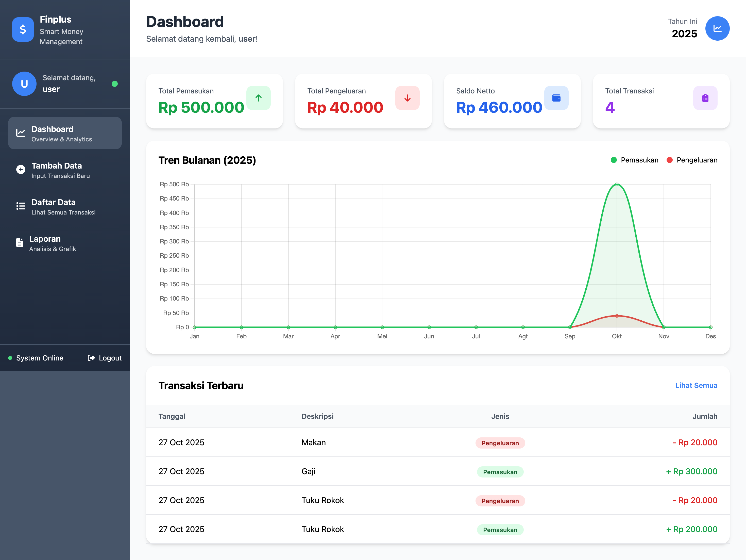This screenshot has width=746, height=560.
Task: Click the Lihat Semua link
Action: coord(696,385)
